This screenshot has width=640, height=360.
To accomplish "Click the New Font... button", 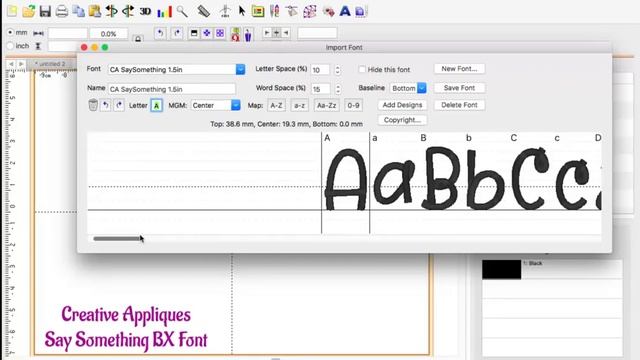I will pos(459,69).
